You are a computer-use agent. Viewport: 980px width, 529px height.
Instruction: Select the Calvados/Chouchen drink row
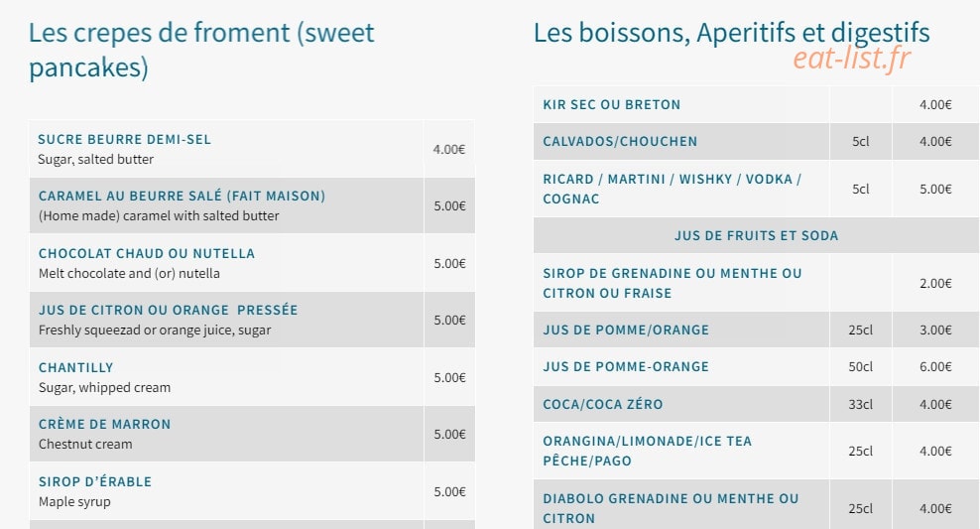pyautogui.click(x=756, y=141)
